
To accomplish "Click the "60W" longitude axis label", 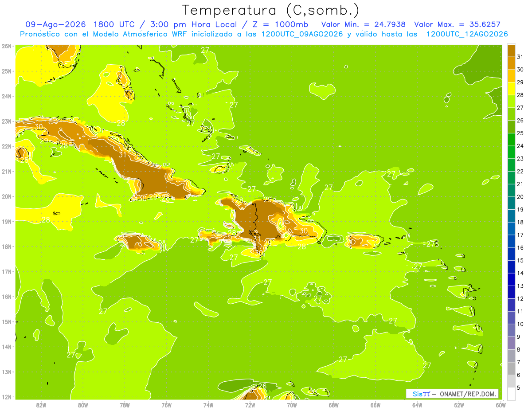I will [501, 405].
